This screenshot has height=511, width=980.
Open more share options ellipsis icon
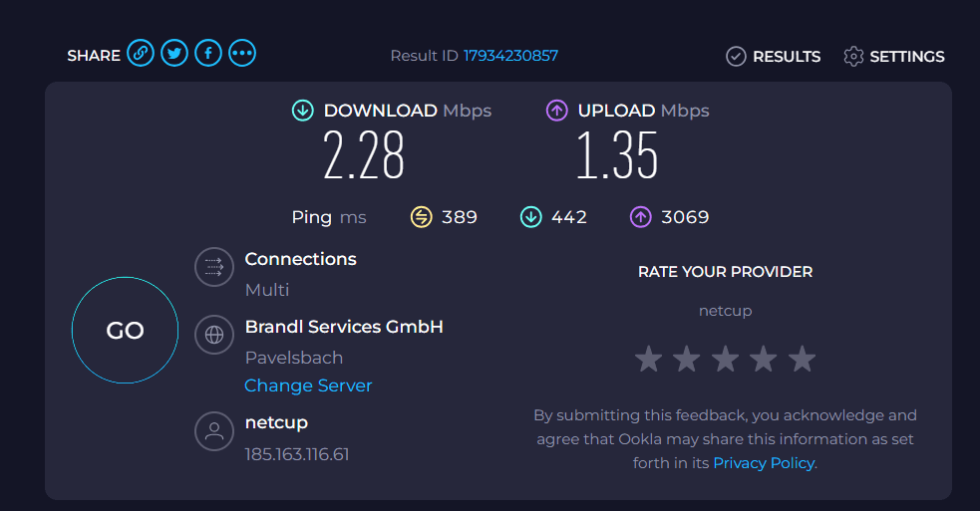[242, 53]
